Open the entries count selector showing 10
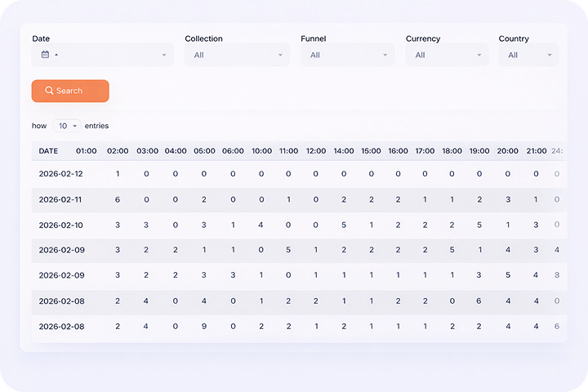Image resolution: width=588 pixels, height=392 pixels. point(67,126)
